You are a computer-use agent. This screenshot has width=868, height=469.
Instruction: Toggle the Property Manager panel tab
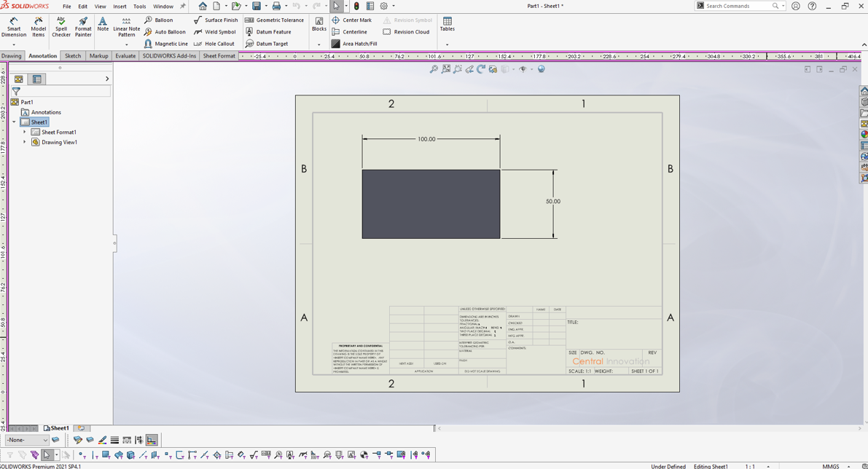[x=37, y=79]
